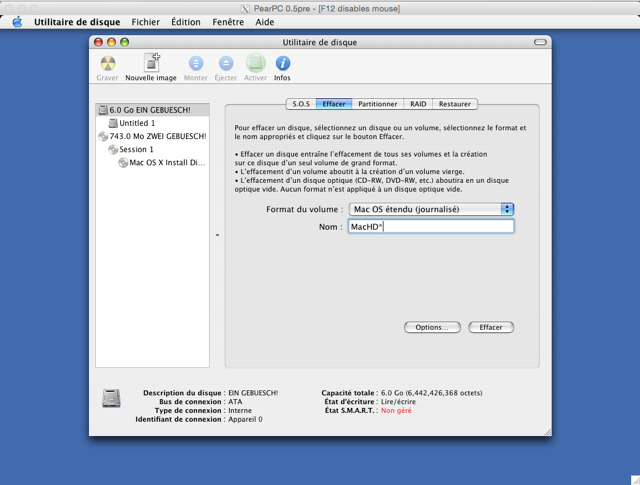The width and height of the screenshot is (640, 485).
Task: Select Mac OS X Install Di… volume
Action: coord(153,163)
